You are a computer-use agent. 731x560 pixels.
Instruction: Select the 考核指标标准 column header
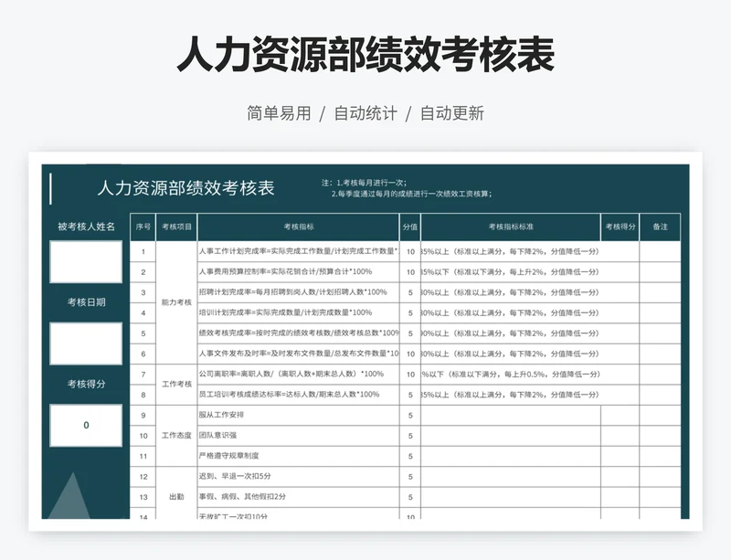pyautogui.click(x=511, y=227)
